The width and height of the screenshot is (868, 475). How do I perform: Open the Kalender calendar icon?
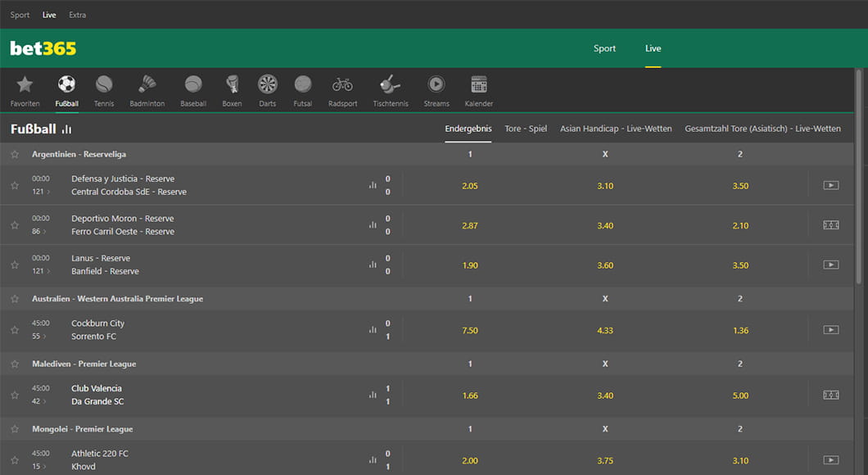479,84
